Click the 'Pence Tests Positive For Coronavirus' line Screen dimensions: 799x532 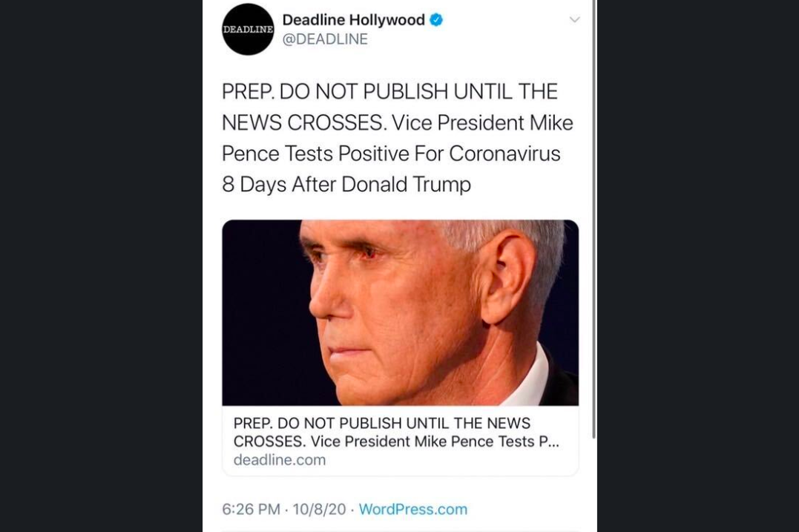391,154
